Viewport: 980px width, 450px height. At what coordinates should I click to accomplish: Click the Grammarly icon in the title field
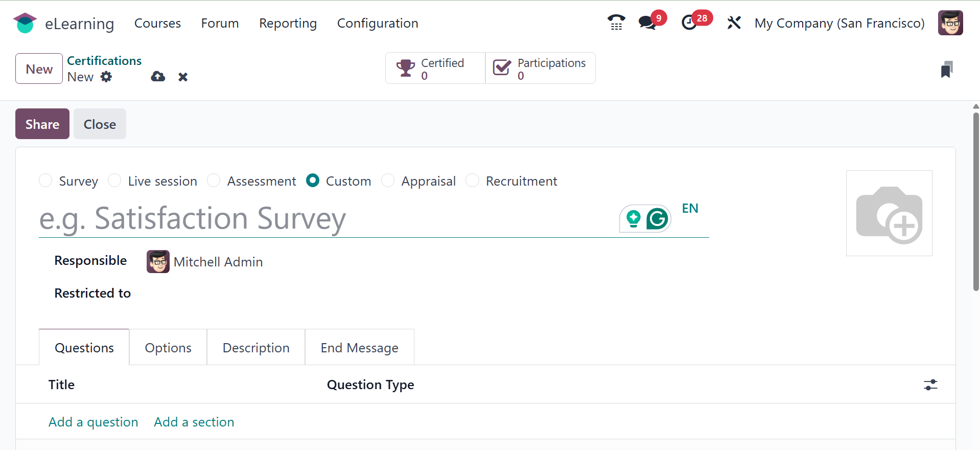(x=657, y=219)
